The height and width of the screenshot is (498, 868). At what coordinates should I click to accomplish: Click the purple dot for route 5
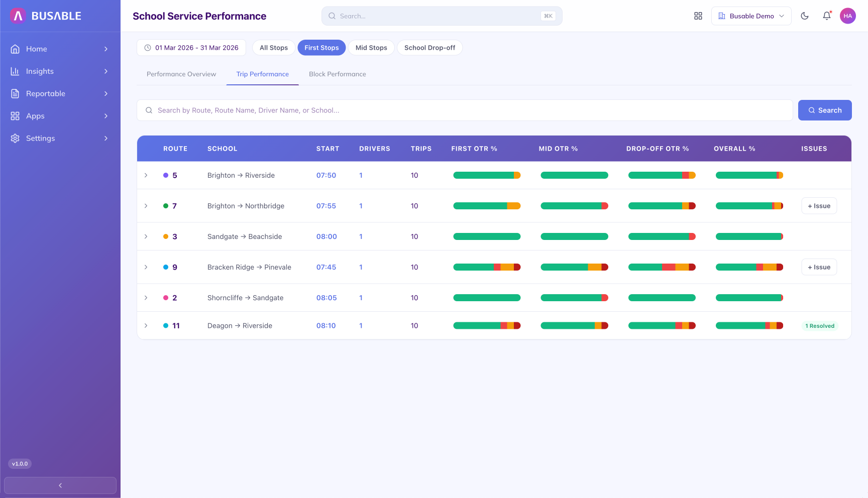point(166,175)
